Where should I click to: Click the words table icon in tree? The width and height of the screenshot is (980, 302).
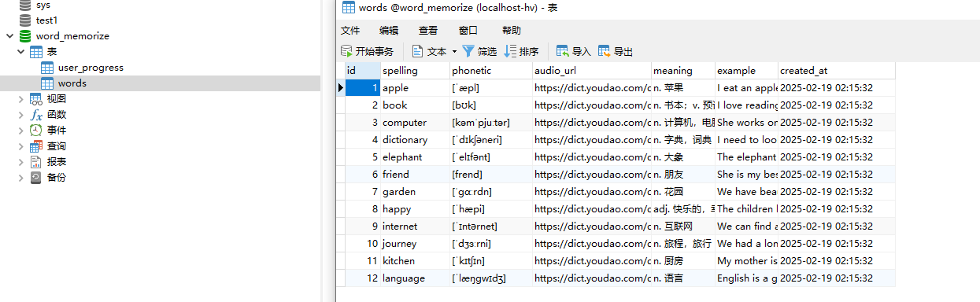(x=47, y=83)
